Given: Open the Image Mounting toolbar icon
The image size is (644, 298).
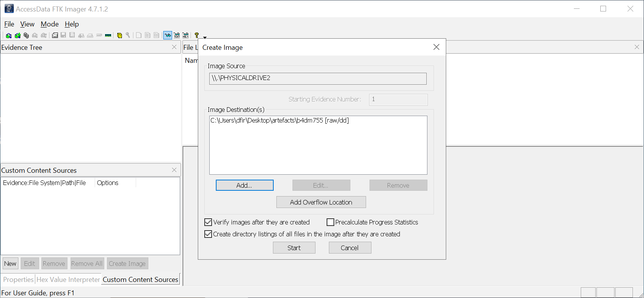Looking at the screenshot, I should (x=26, y=36).
